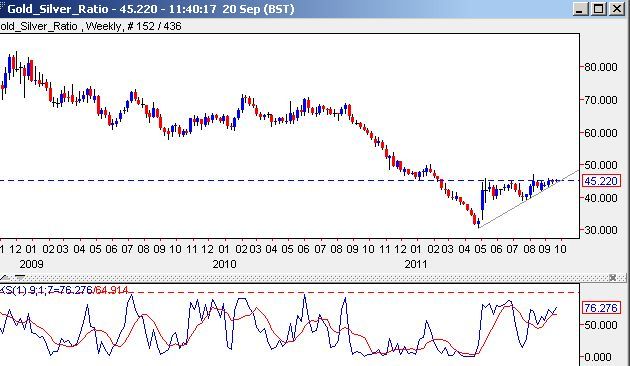Click the 30.000 price axis label
Viewport: 630px width, 366px height.
(x=601, y=230)
